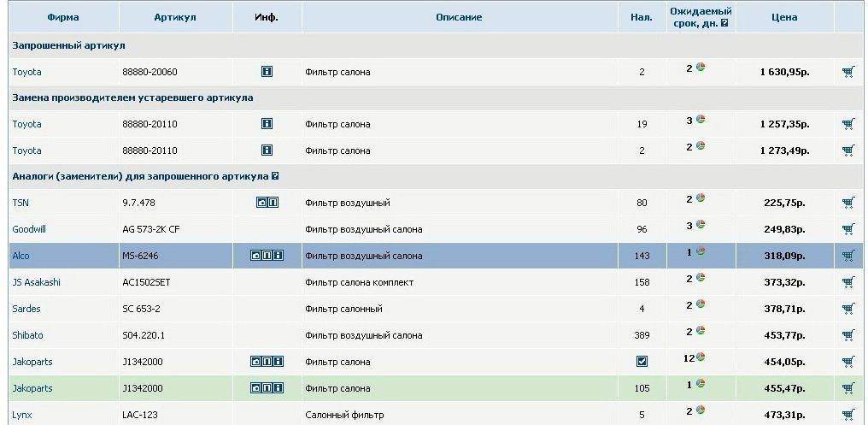Click the 1 273,49р. price cell
Image resolution: width=868 pixels, height=425 pixels.
pos(783,151)
